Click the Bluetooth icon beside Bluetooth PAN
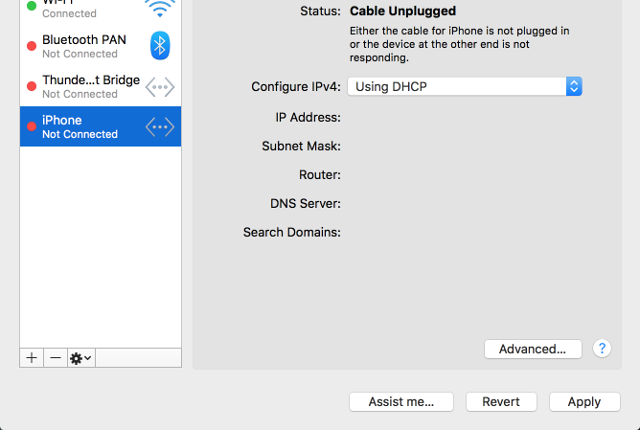 160,45
